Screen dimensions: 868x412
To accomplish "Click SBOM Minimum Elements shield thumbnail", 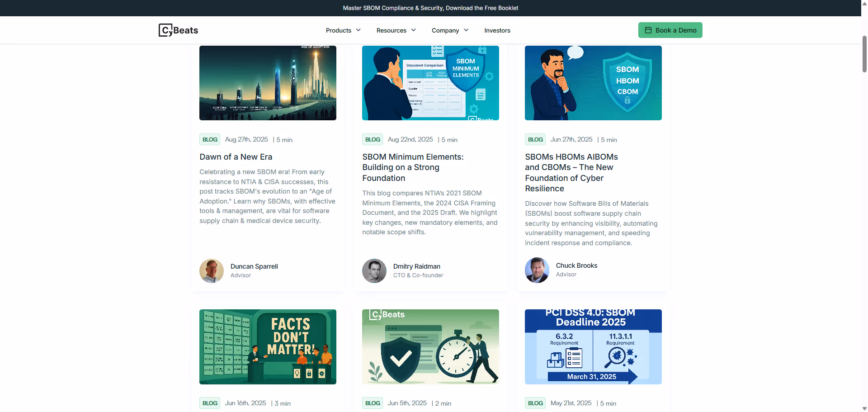I will pyautogui.click(x=430, y=83).
